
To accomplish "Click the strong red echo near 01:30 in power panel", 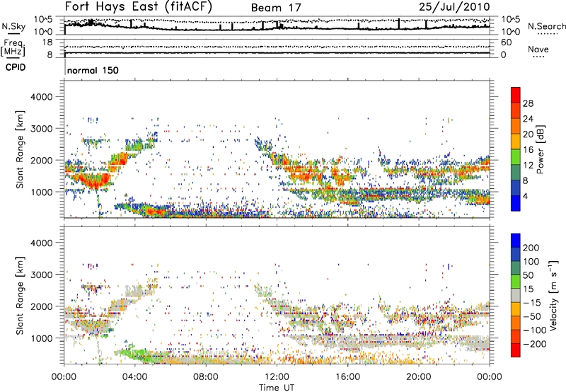I will pos(95,182).
